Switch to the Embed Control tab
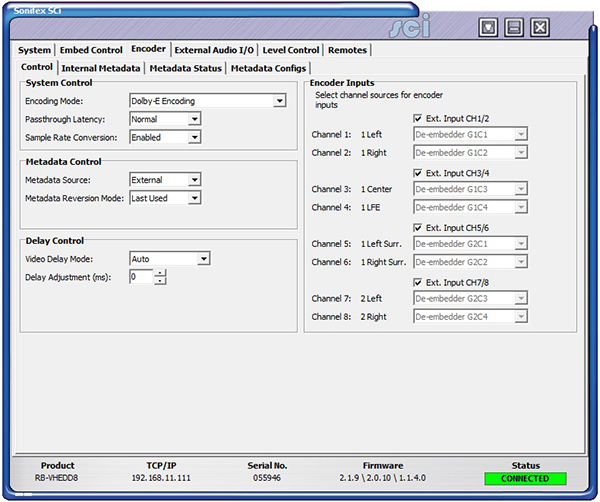Screen dimensions: 600x502 tap(91, 49)
